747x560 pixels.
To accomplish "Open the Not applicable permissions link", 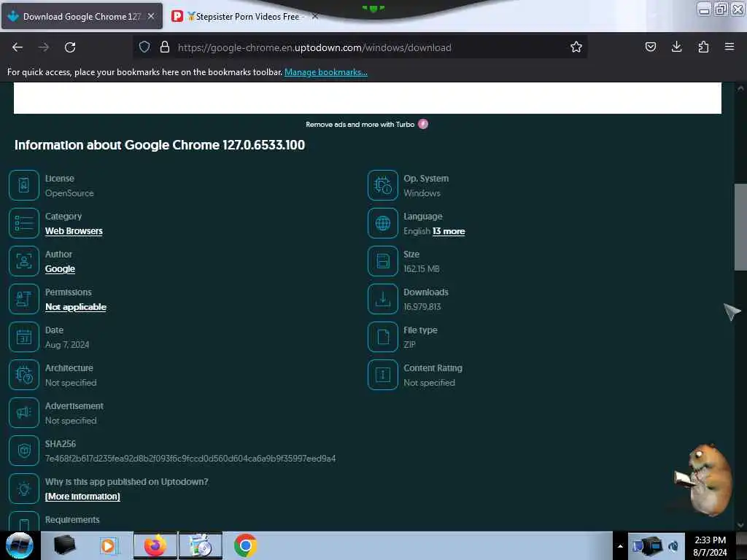I will (x=76, y=307).
